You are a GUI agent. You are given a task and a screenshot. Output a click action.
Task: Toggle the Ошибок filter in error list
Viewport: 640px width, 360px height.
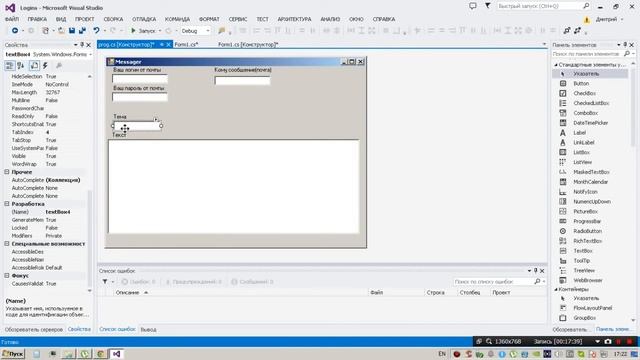(138, 282)
